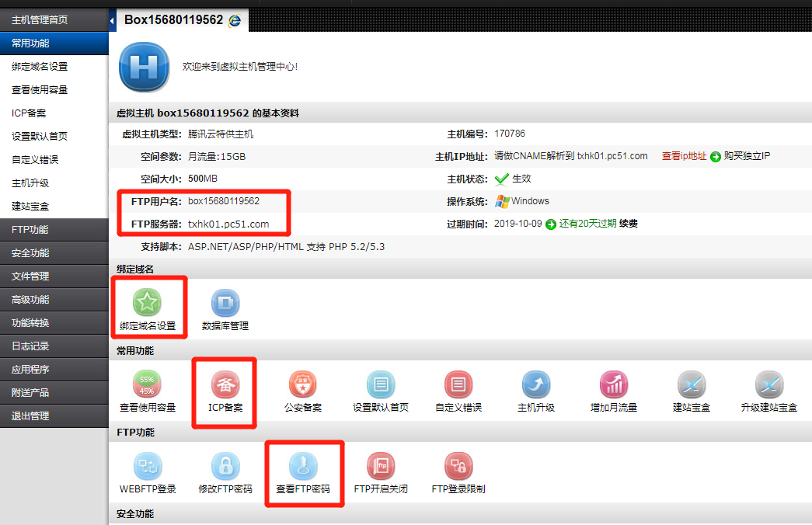The image size is (812, 525).
Task: Open the 绑定域名设置 star icon
Action: click(147, 302)
